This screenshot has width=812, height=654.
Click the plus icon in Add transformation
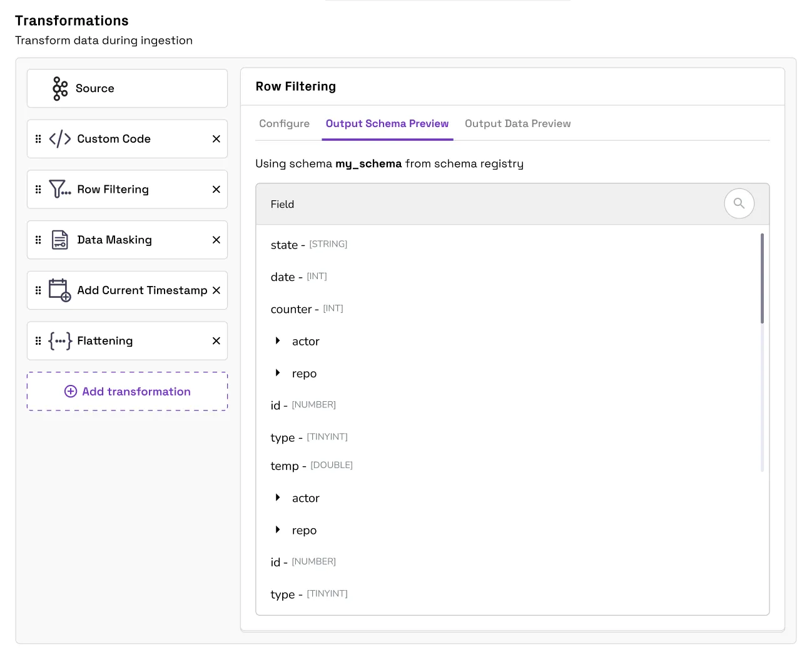[71, 391]
